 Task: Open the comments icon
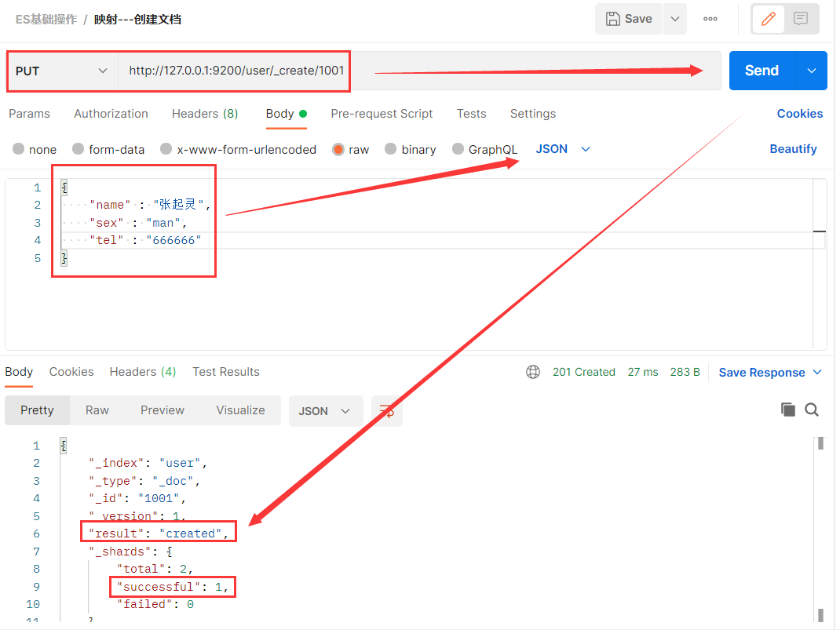pyautogui.click(x=801, y=19)
